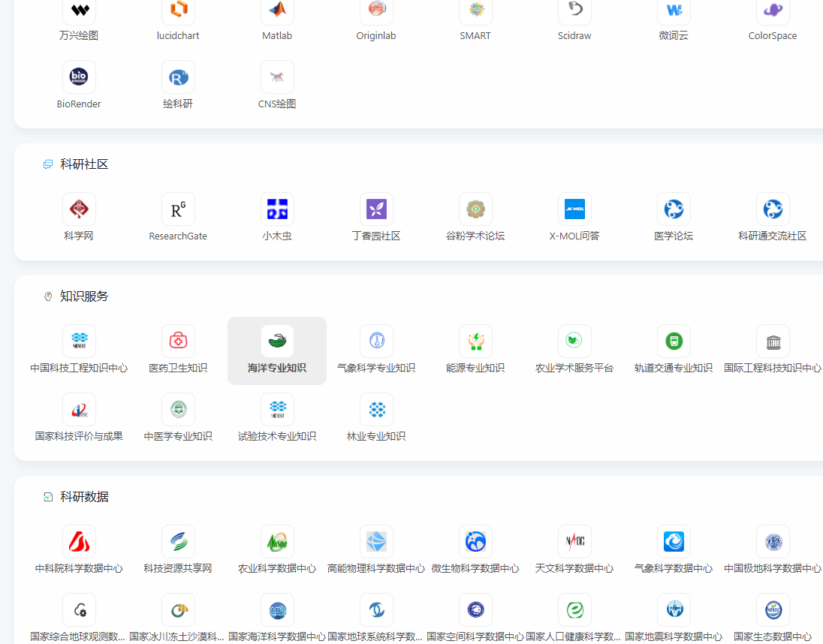Select the 知识服务 section heading
The width and height of the screenshot is (823, 644).
[x=84, y=296]
